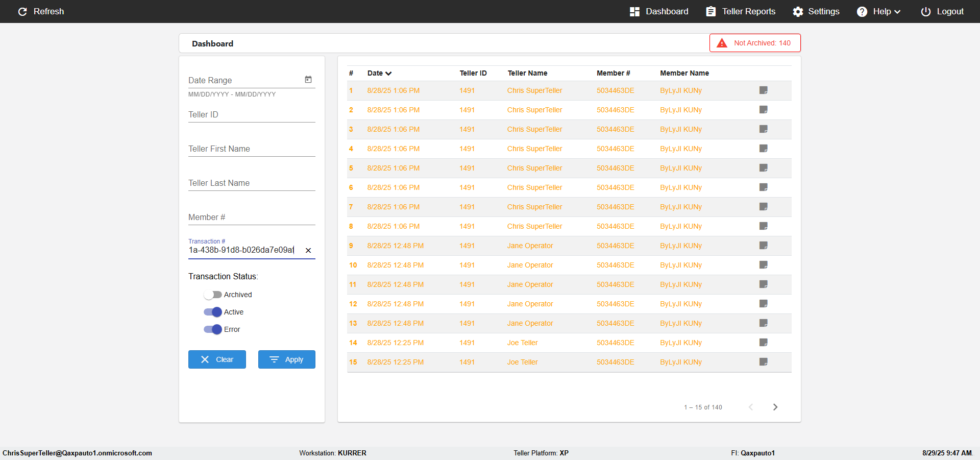Select Chris SuperTeller in row 1

534,90
